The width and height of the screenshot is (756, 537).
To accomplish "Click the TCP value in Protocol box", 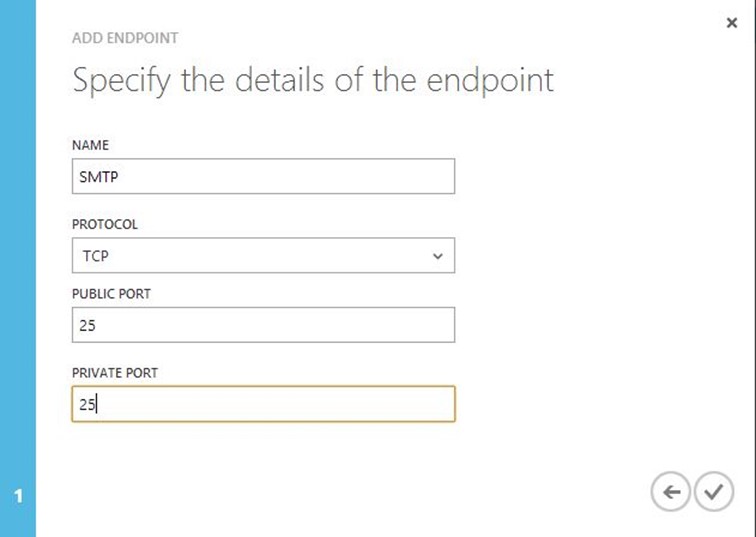I will pos(96,256).
